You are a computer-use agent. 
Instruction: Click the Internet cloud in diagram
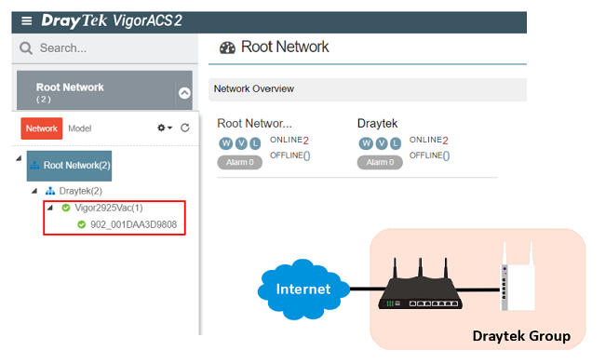pos(303,289)
